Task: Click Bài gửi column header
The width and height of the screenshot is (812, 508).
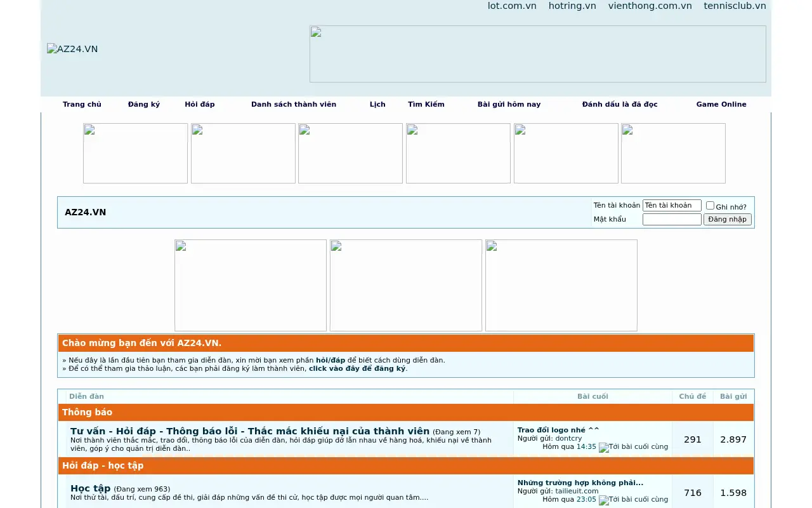Action: coord(733,396)
